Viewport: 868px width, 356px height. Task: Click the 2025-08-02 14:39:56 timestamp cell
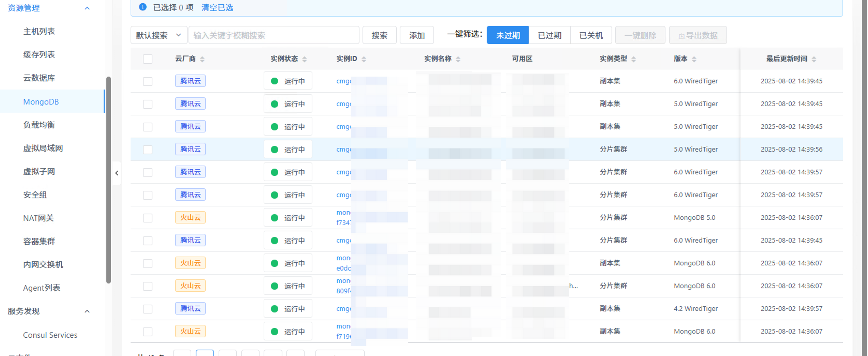792,149
